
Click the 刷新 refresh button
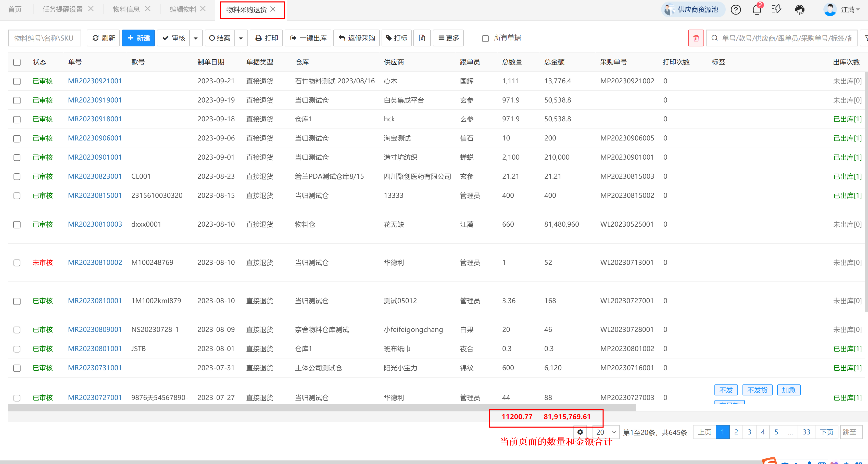[104, 38]
